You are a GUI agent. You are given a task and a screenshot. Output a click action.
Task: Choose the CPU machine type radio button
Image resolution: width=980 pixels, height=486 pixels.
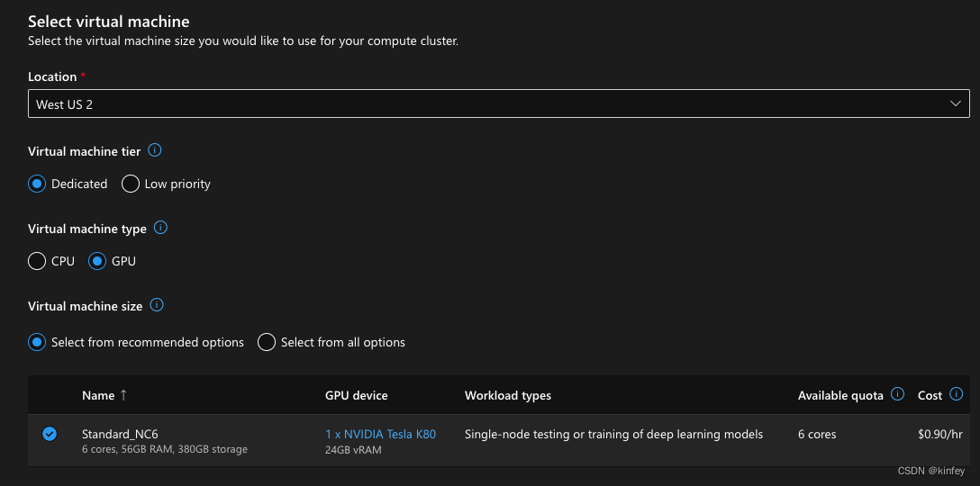[x=37, y=261]
